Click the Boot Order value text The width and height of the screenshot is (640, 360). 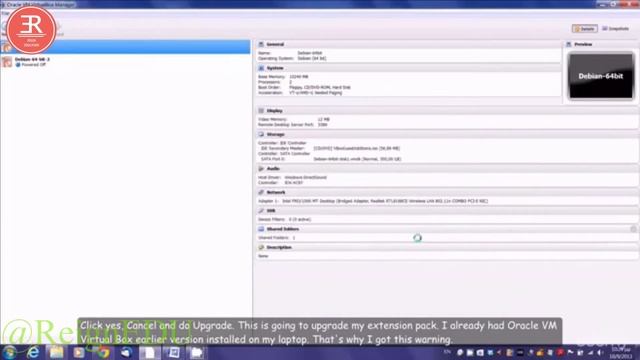[320, 87]
